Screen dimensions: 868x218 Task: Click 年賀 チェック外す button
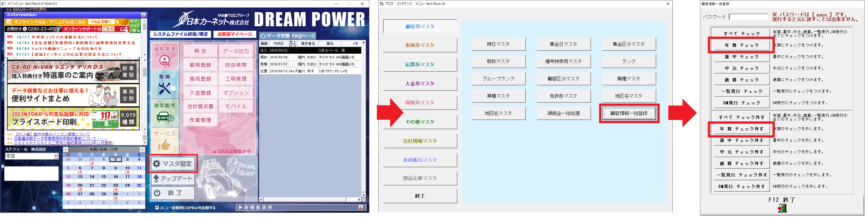742,129
